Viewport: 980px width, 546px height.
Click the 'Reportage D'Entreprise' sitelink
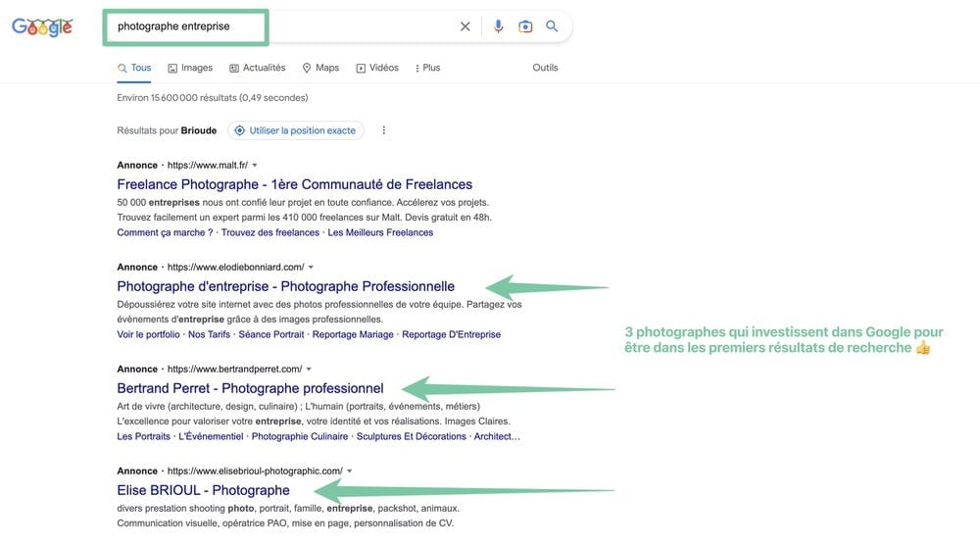click(x=451, y=334)
